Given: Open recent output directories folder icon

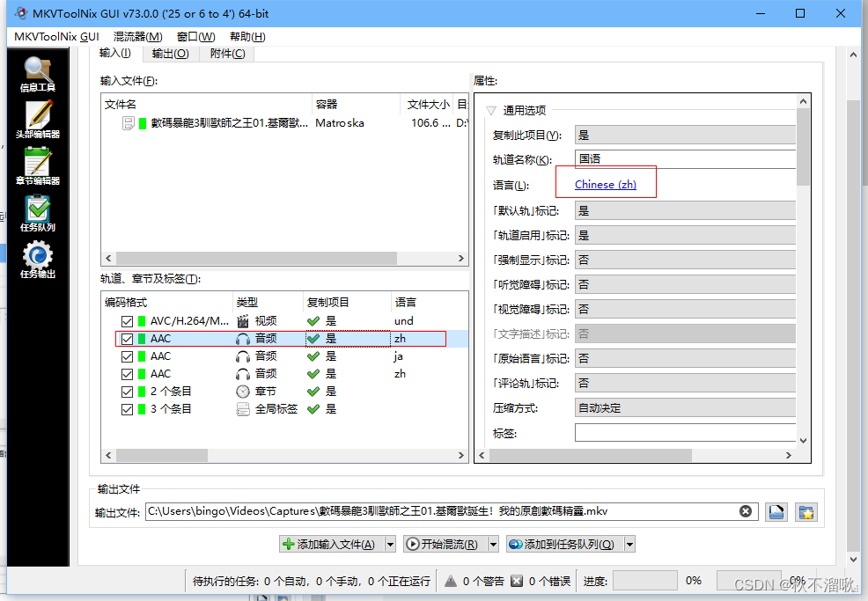Looking at the screenshot, I should coord(806,512).
